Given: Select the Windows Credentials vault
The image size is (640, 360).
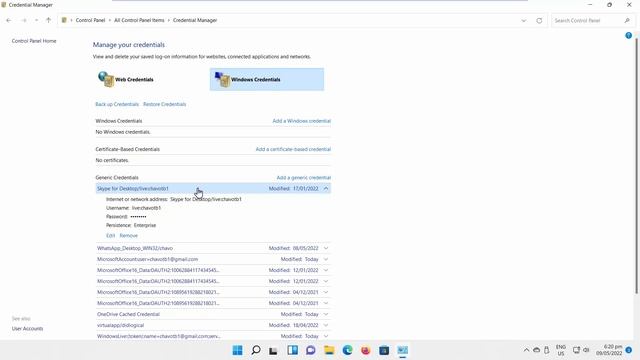Looking at the screenshot, I should (x=267, y=79).
